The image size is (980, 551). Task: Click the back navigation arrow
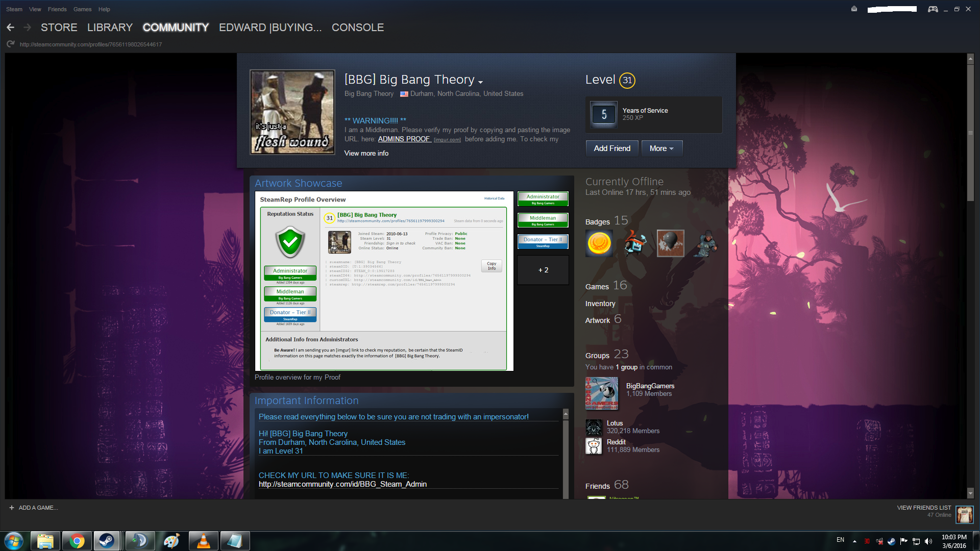coord(10,28)
